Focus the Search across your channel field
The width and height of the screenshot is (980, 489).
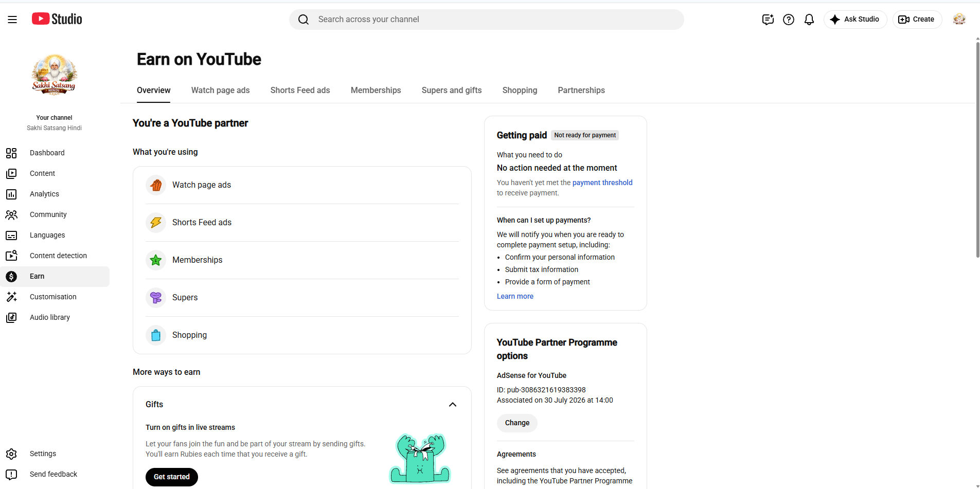point(487,20)
